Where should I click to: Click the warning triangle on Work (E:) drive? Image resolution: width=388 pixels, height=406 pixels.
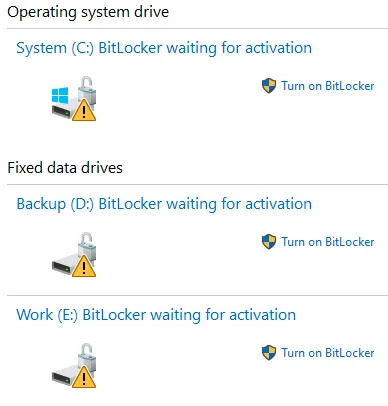click(84, 377)
